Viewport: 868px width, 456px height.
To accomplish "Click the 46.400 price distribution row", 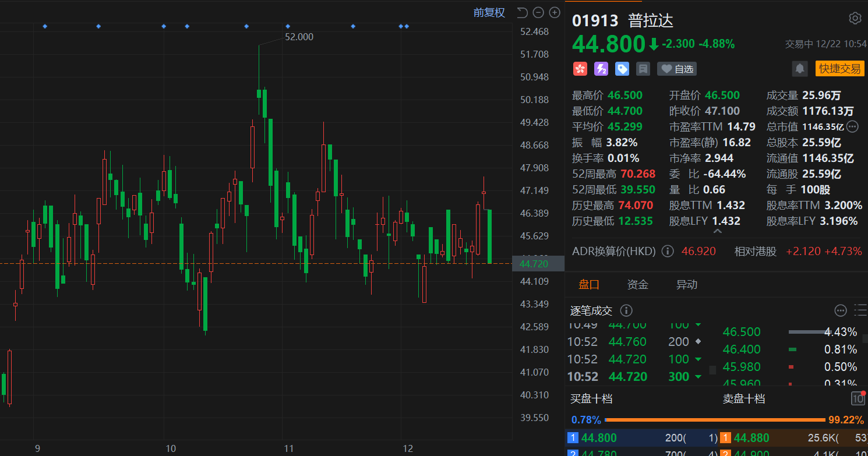I will [x=790, y=349].
